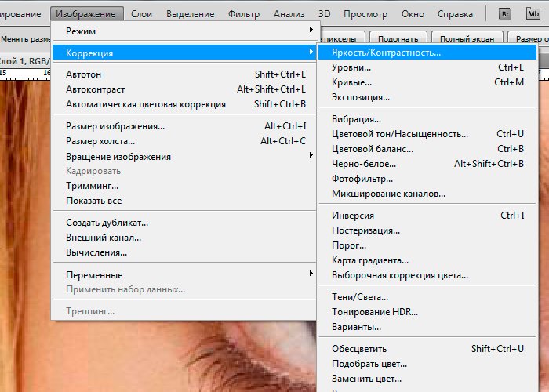Select Обесцветить from the submenu

pyautogui.click(x=359, y=349)
